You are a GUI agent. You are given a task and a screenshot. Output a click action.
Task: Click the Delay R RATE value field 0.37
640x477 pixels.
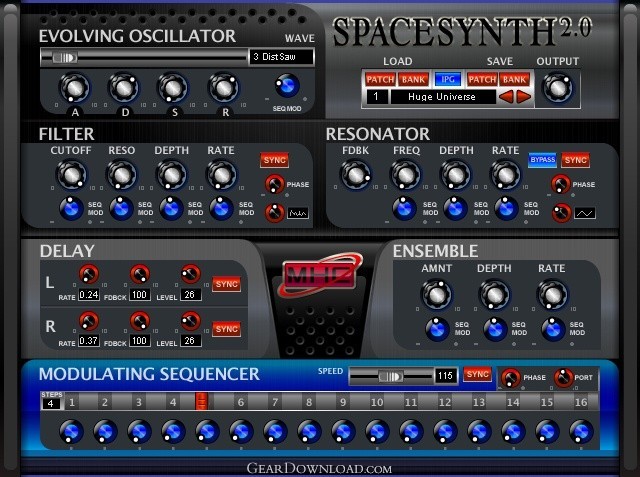[x=89, y=340]
